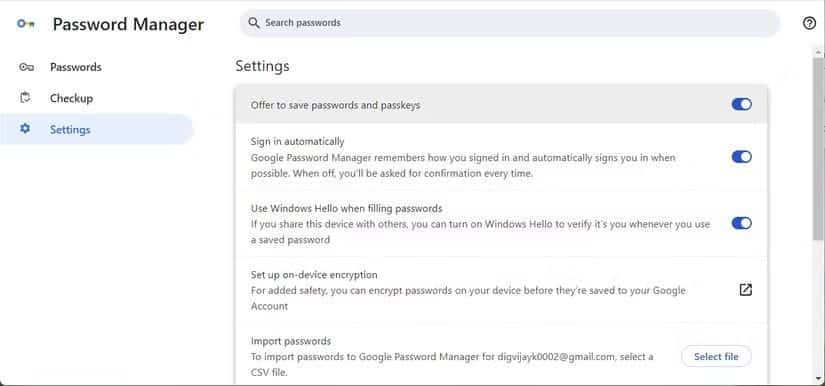This screenshot has height=386, width=825.
Task: Open on-device encryption external link icon
Action: [746, 290]
